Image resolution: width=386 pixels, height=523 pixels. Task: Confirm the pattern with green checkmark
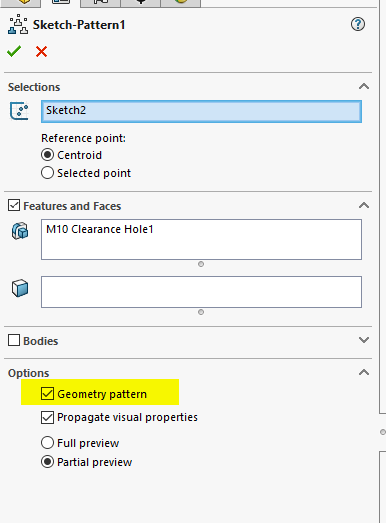point(14,51)
